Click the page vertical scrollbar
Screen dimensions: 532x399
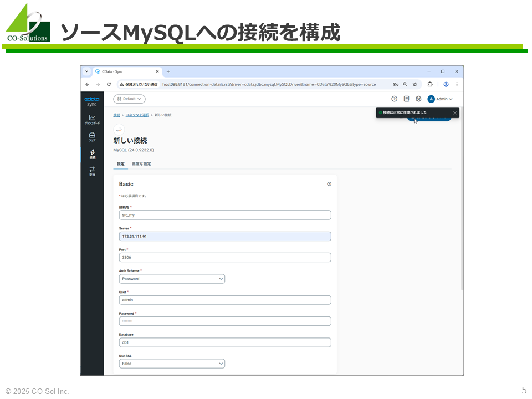pos(462,198)
